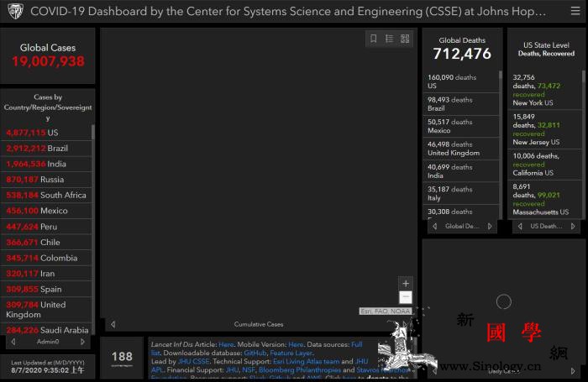Select the Cumulative Cases map tab
588x382 pixels.
(x=259, y=324)
